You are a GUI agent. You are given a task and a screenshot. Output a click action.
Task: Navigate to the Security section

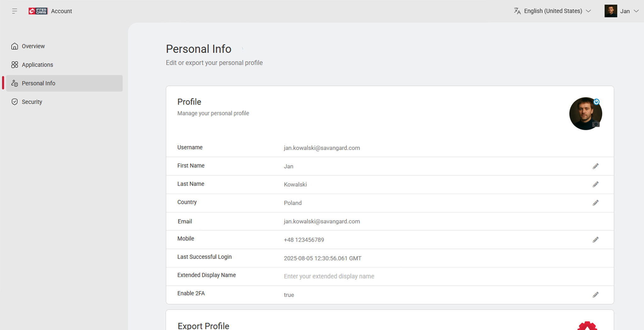click(x=32, y=102)
